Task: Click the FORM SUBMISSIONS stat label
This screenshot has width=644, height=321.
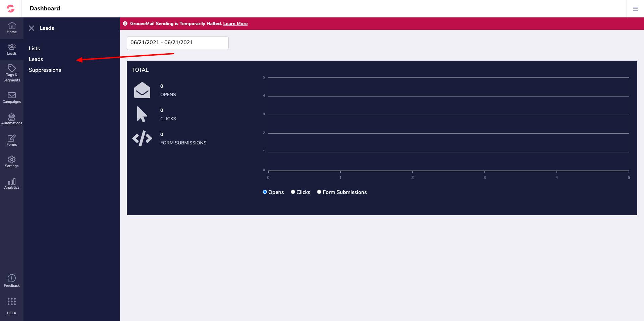Action: (x=183, y=143)
